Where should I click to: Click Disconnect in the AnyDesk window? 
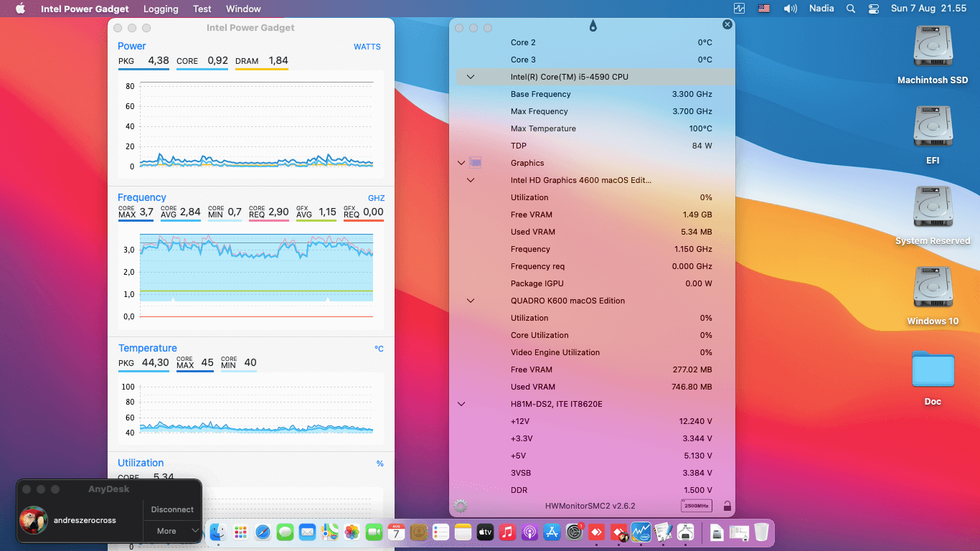coord(172,509)
